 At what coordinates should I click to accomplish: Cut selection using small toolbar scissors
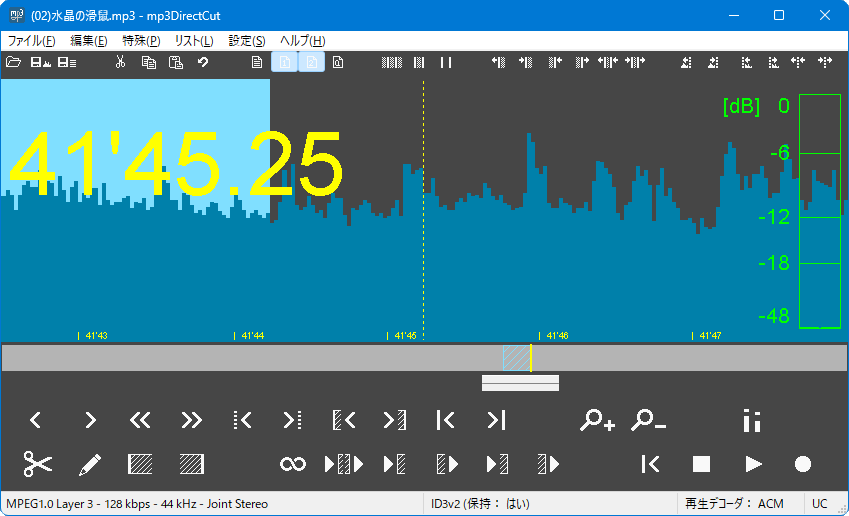point(120,62)
